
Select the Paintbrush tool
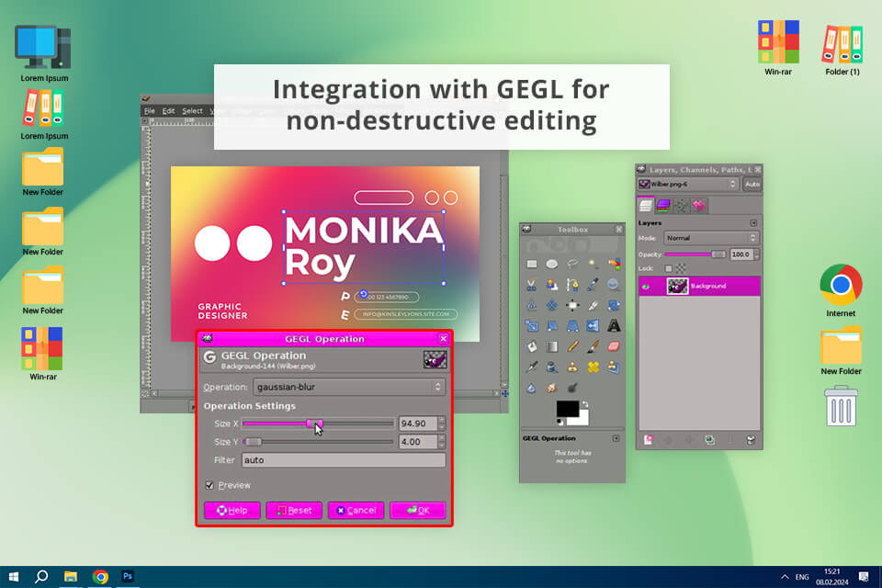click(x=593, y=346)
